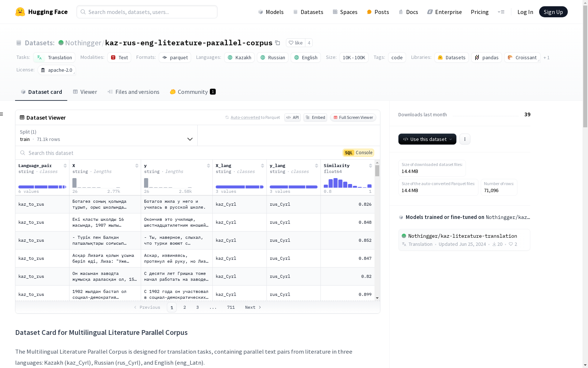The height and width of the screenshot is (368, 588).
Task: Open the Files and versions tab
Action: tap(133, 92)
